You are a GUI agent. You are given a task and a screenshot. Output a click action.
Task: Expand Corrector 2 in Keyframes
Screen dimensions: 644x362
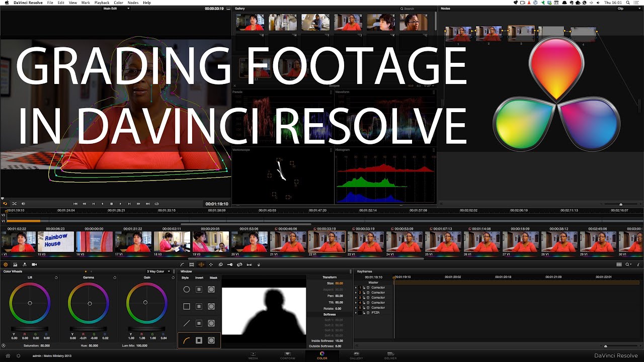click(x=356, y=293)
